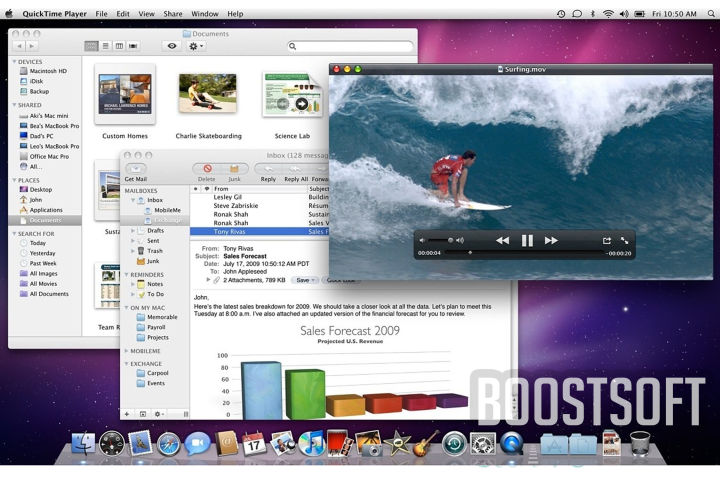Open the Share menu
Viewport: 720px width, 480px height.
pyautogui.click(x=173, y=14)
